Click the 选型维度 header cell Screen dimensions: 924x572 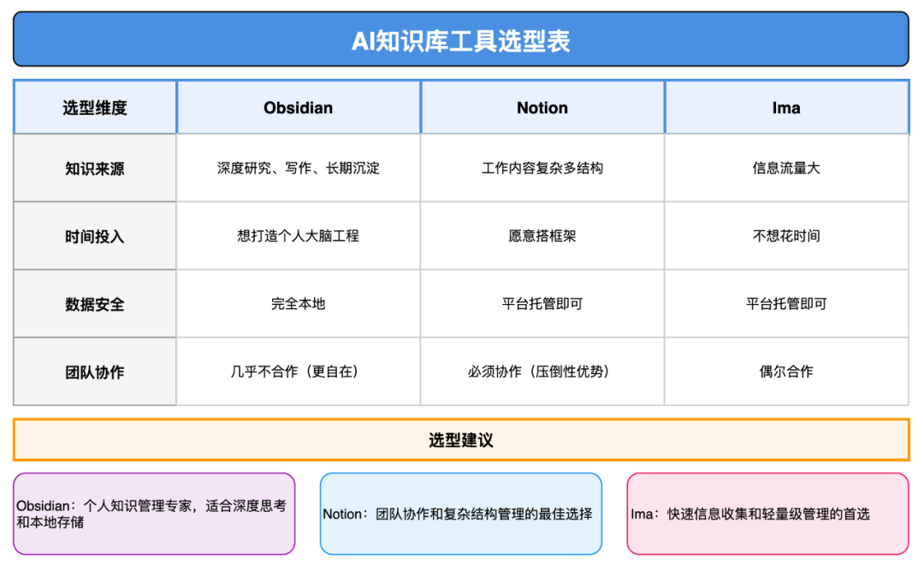tap(94, 107)
